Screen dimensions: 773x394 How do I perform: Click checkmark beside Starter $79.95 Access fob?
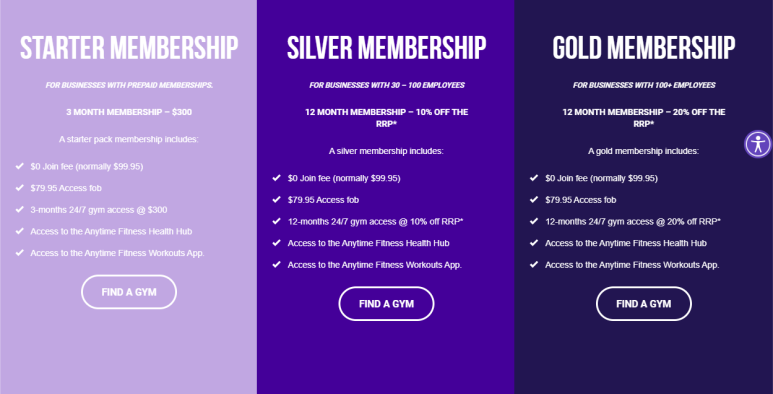click(20, 188)
